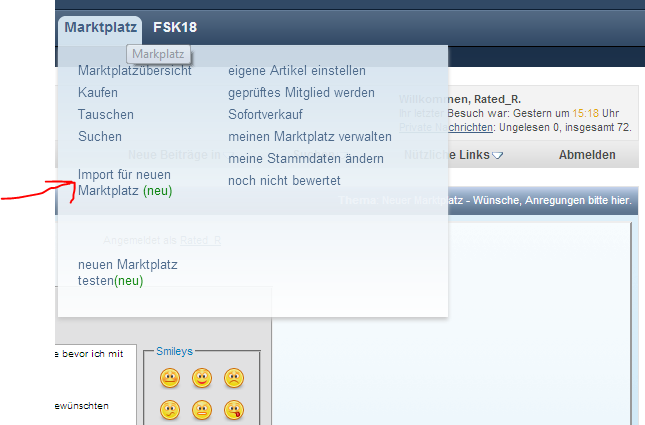This screenshot has width=645, height=425.
Task: Insert the teeth-gritting neutral smiley
Action: click(x=202, y=410)
